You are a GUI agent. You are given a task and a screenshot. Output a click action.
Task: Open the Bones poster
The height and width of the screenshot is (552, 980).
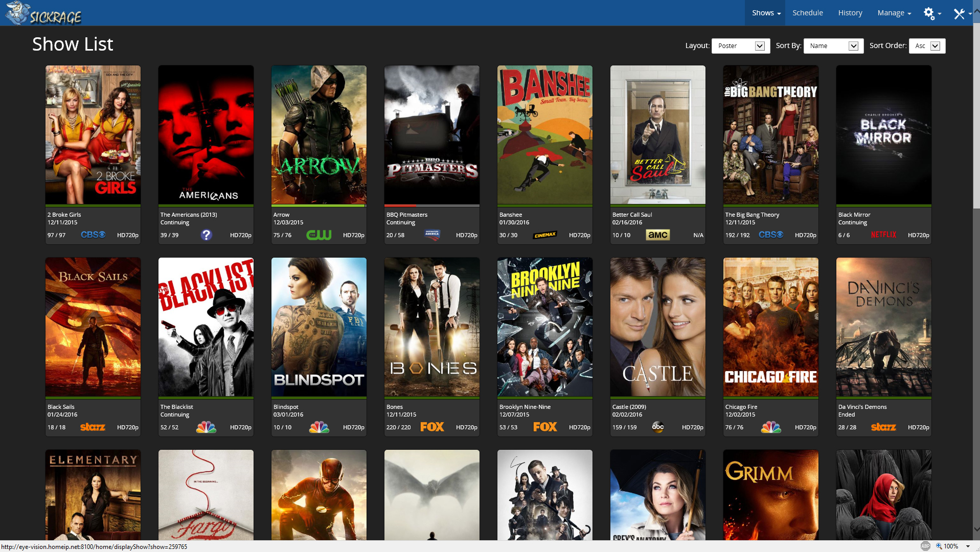(432, 327)
